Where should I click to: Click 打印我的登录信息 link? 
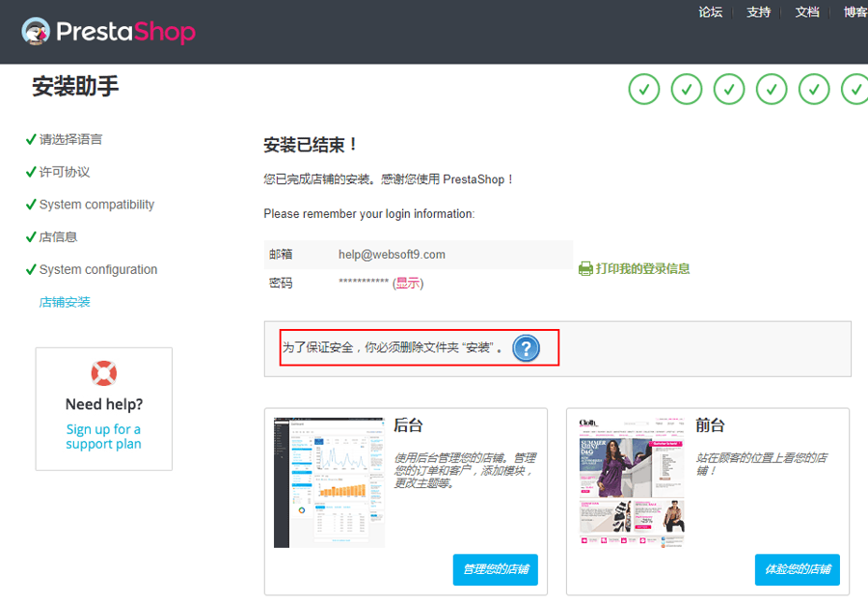pos(642,269)
